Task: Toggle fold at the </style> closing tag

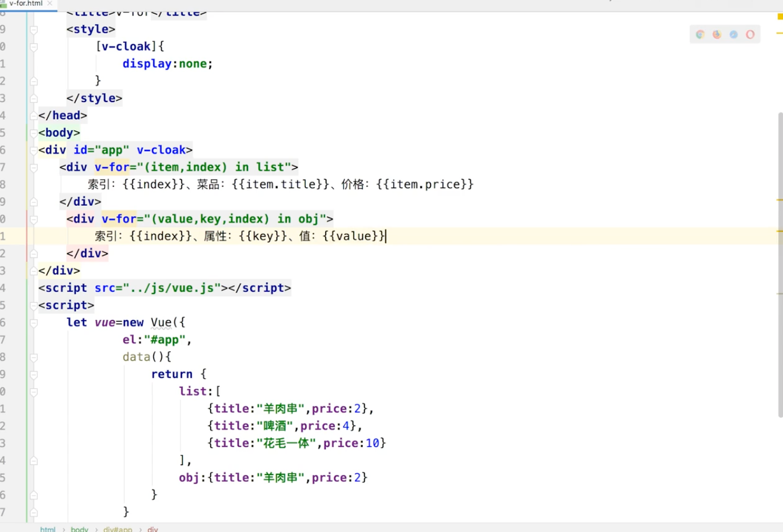Action: (x=34, y=98)
